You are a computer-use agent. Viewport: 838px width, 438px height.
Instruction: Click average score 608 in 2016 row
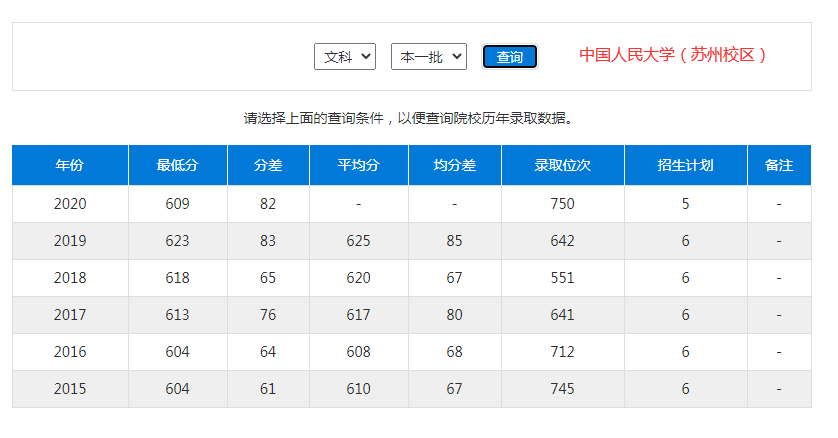click(x=359, y=352)
